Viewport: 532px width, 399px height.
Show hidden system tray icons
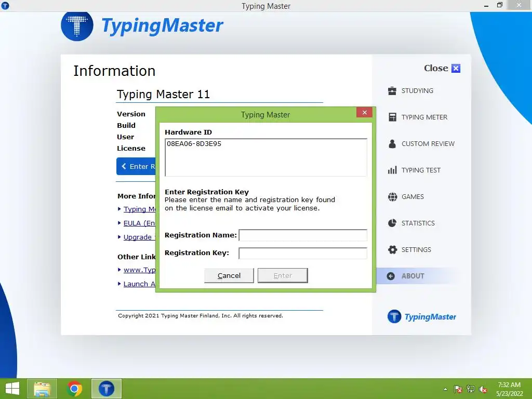coord(445,389)
